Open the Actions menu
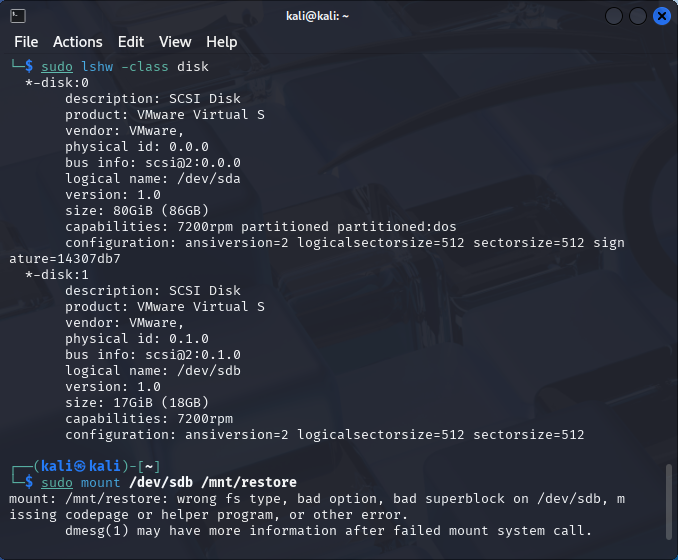 click(78, 42)
